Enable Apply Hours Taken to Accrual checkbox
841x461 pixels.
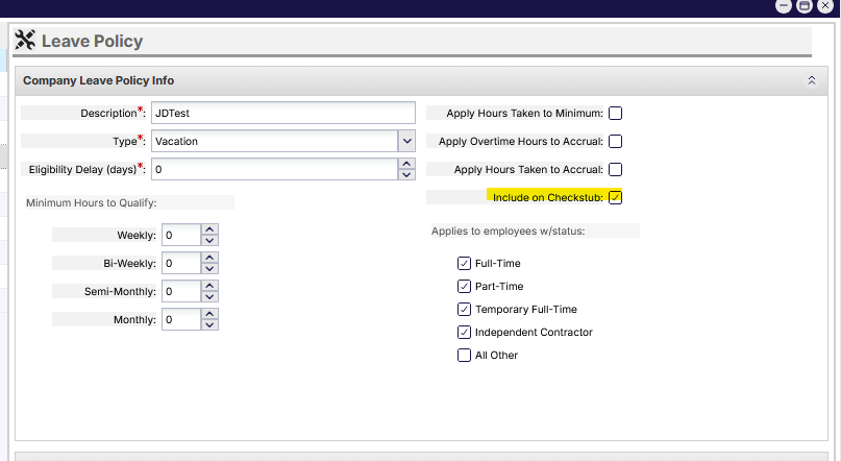coord(615,169)
